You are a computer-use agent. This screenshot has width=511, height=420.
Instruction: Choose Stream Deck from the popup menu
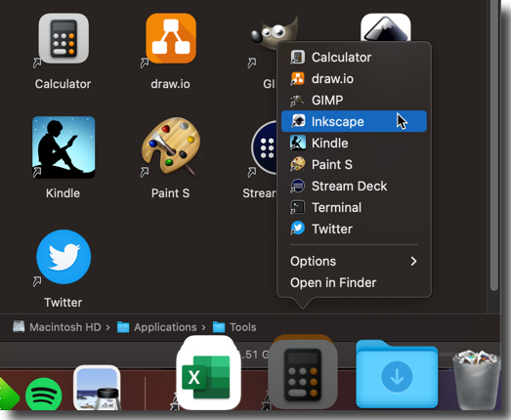(354, 186)
